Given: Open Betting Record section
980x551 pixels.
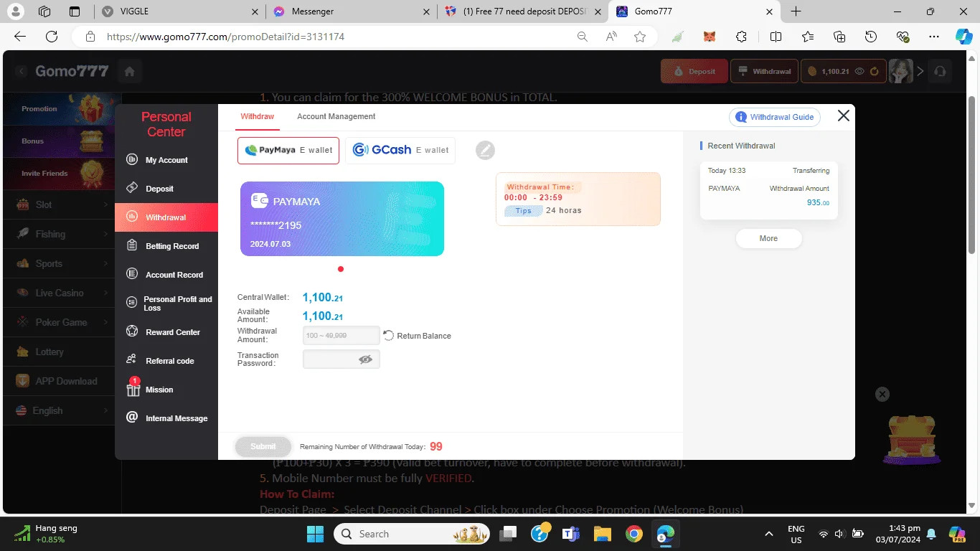Looking at the screenshot, I should click(166, 246).
